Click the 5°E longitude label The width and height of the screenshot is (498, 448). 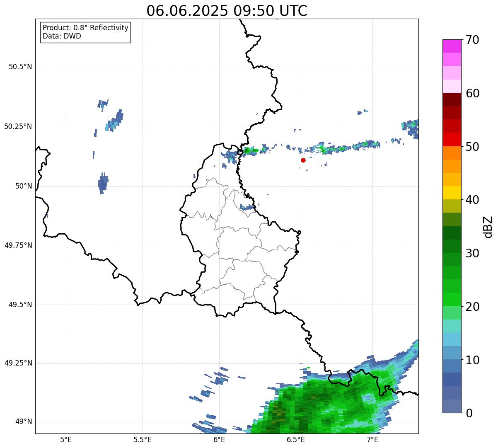[66, 440]
